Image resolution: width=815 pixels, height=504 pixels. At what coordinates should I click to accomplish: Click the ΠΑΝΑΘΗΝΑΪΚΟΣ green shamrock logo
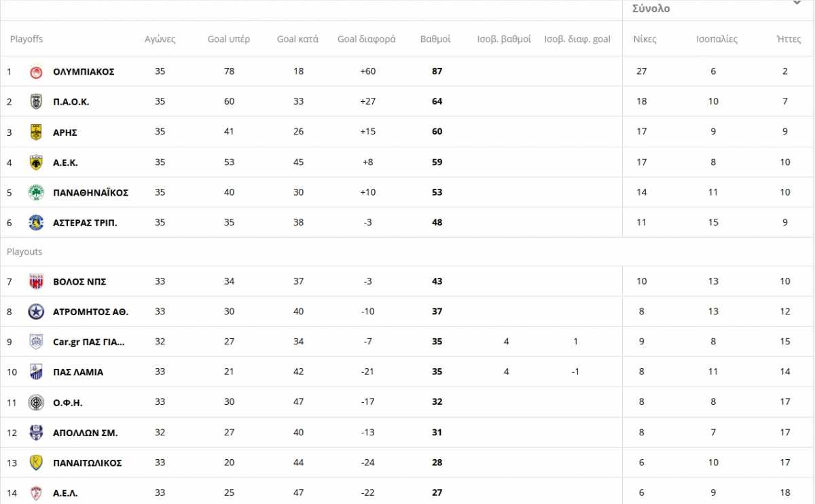[x=36, y=192]
